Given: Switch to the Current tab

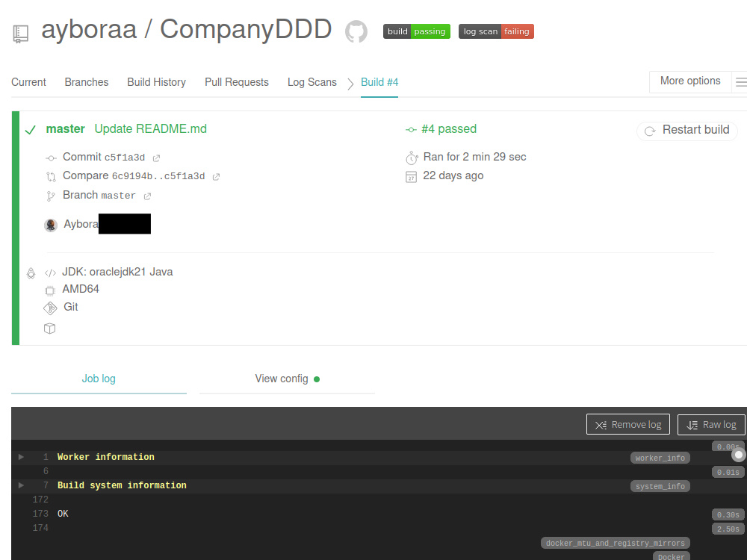Looking at the screenshot, I should pos(28,82).
